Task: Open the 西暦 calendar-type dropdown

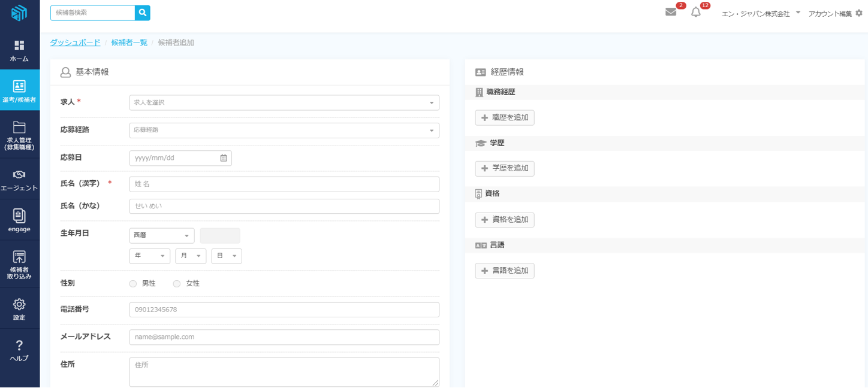Action: [162, 236]
